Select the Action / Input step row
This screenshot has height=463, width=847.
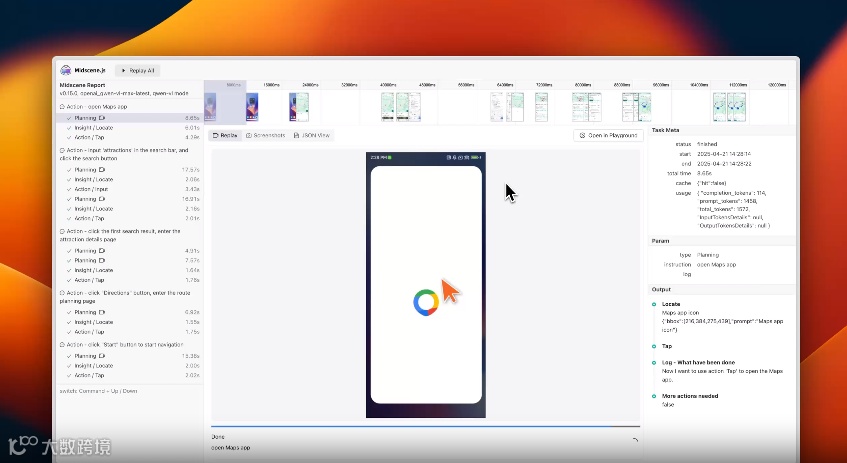tap(130, 189)
